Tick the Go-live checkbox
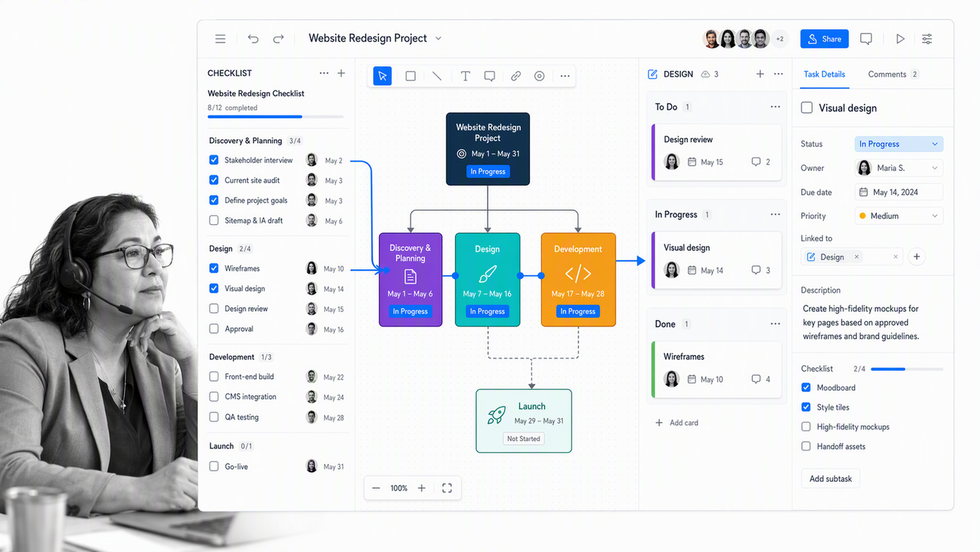This screenshot has width=980, height=552. point(214,466)
